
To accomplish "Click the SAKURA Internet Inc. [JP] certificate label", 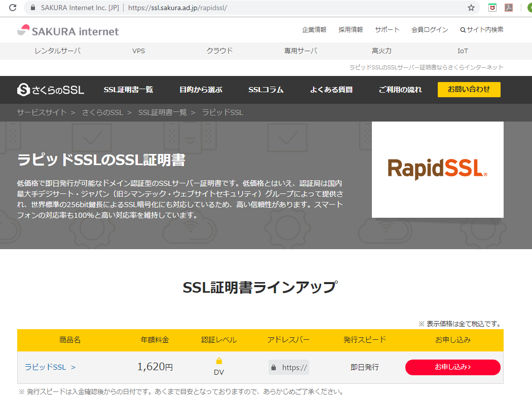I will [x=80, y=8].
